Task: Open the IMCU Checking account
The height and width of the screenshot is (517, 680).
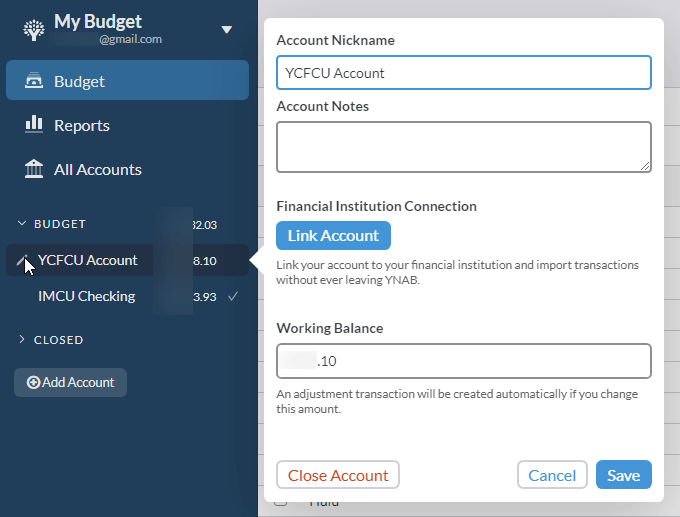Action: pos(86,296)
